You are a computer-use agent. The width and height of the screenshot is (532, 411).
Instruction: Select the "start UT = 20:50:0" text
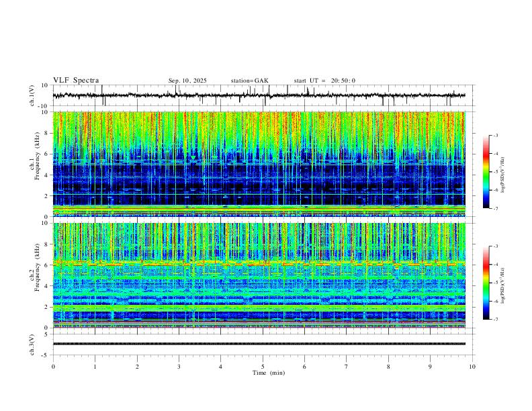coord(324,81)
